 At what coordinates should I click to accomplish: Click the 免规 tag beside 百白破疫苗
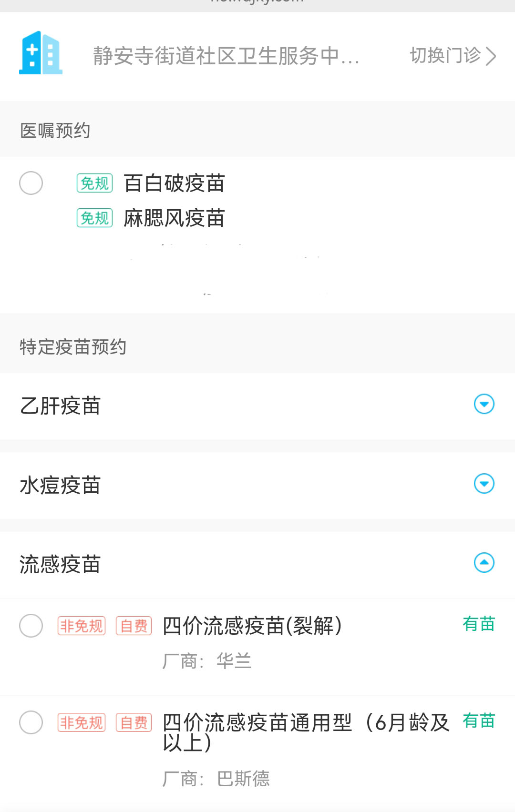[94, 183]
